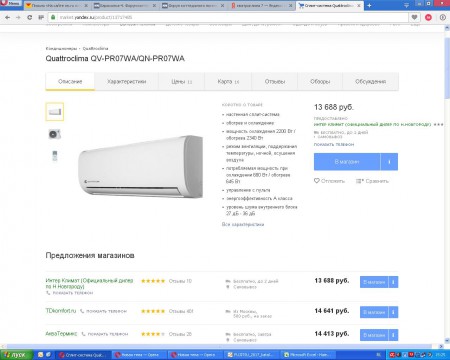Open the Интер Климат shop link in the offers list
450x360 pixels.
pyautogui.click(x=89, y=283)
